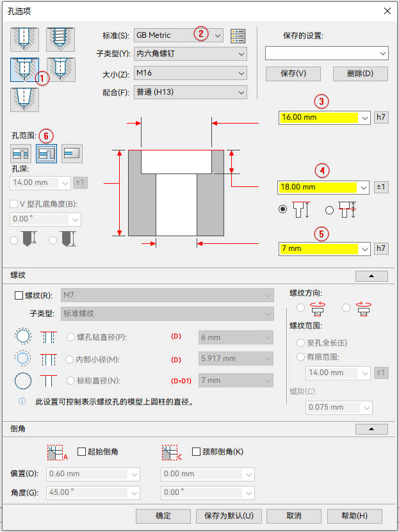Click h7 tolerance button beside 16.00 mm
Viewport: 399px width, 532px height.
point(381,118)
